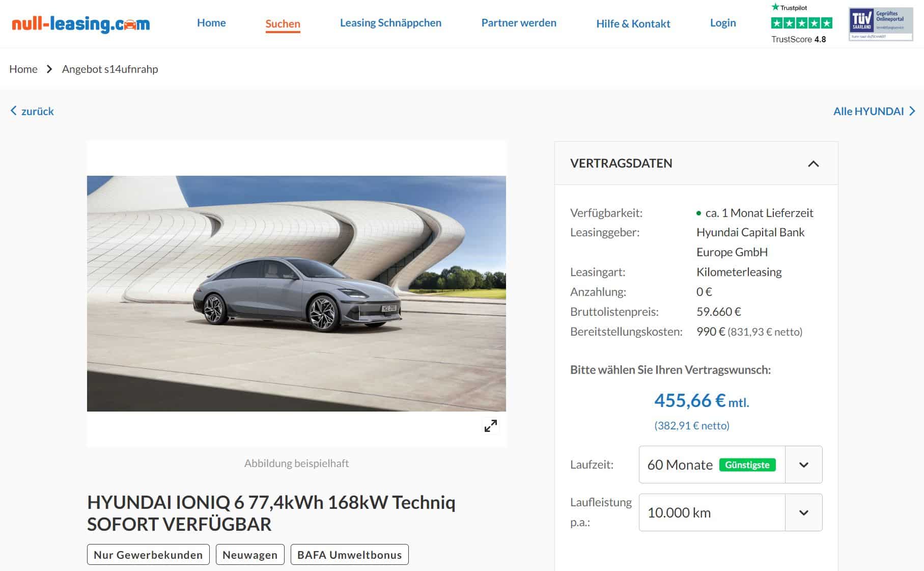
Task: Show Alle HYUNDAI offers
Action: [x=874, y=111]
